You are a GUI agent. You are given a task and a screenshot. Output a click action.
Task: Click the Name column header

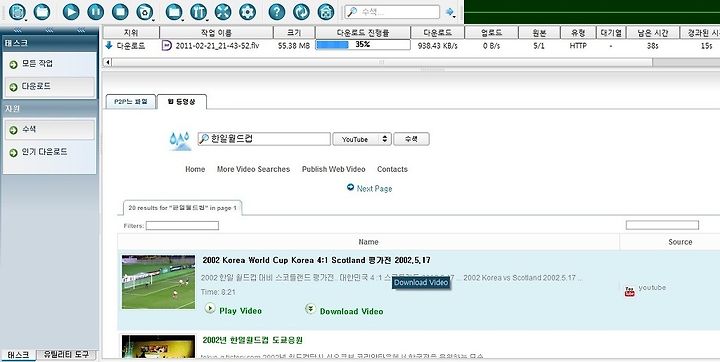(368, 242)
